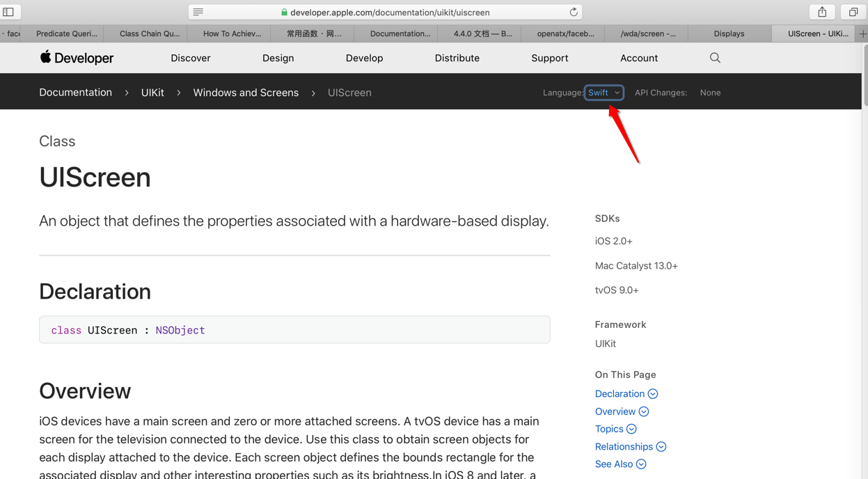Viewport: 868px width, 479px height.
Task: Open the search magnifier icon
Action: tap(715, 58)
